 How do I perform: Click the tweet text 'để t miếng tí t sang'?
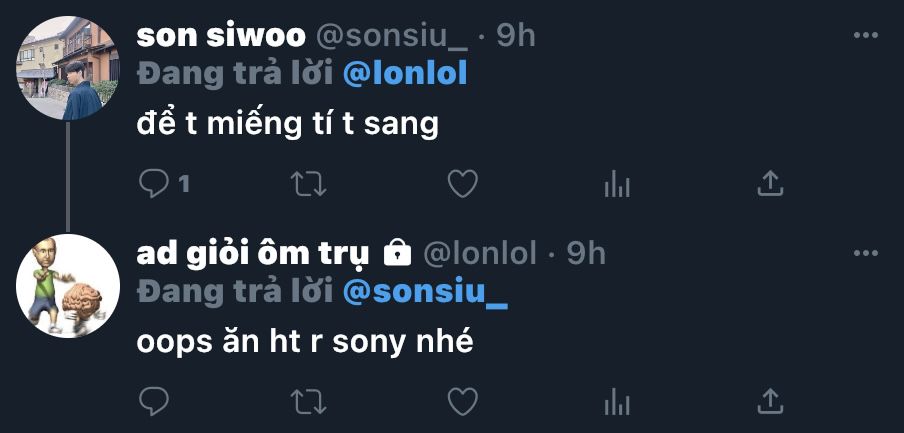coord(287,125)
